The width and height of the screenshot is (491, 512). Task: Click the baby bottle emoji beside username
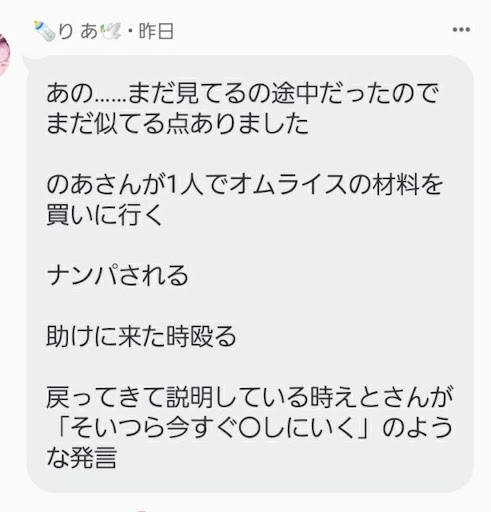(x=44, y=31)
